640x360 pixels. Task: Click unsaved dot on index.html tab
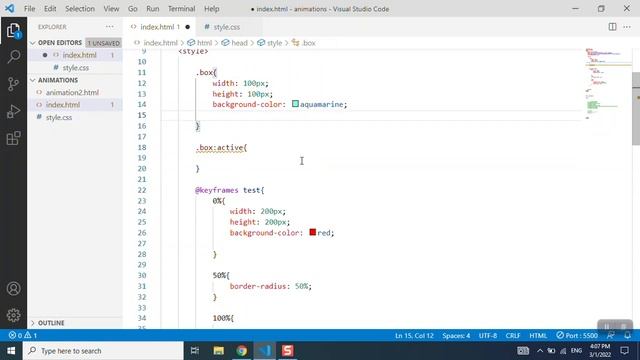click(187, 27)
